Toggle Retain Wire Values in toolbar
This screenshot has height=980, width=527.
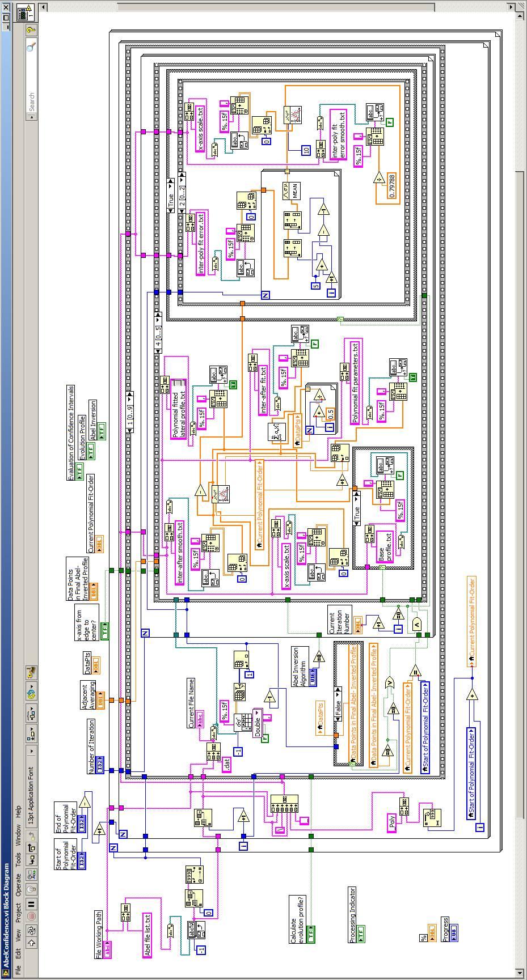tap(31, 876)
